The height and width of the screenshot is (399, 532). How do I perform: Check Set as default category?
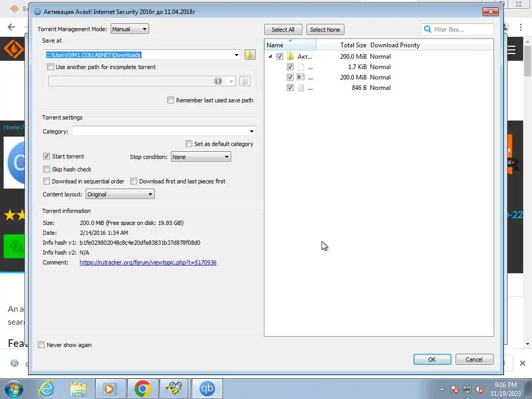(189, 144)
